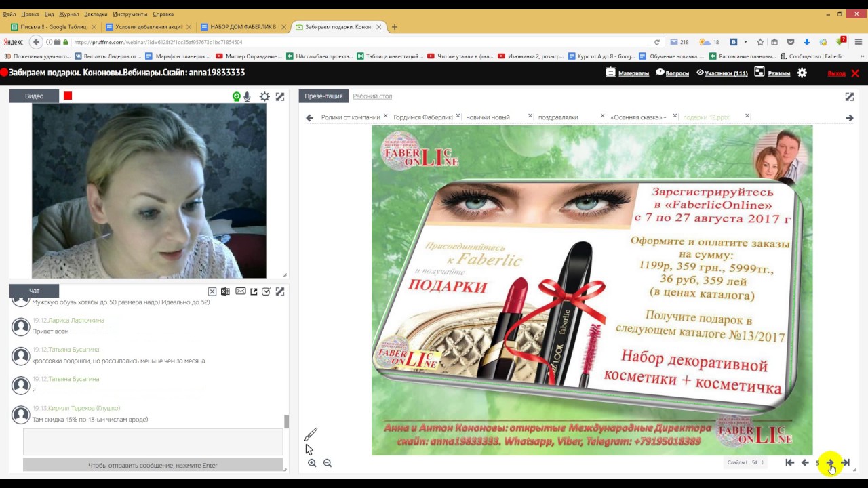Mute the microphone in Video panel
868x488 pixels.
tap(248, 97)
